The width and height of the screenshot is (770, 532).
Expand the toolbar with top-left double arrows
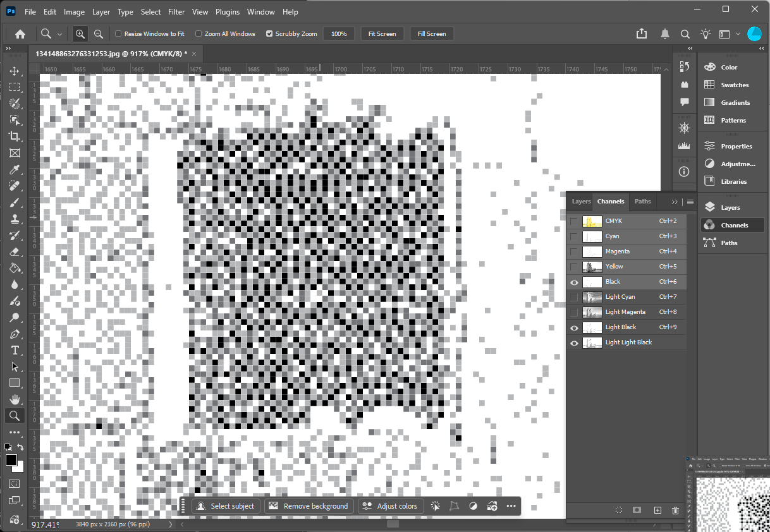coord(8,49)
